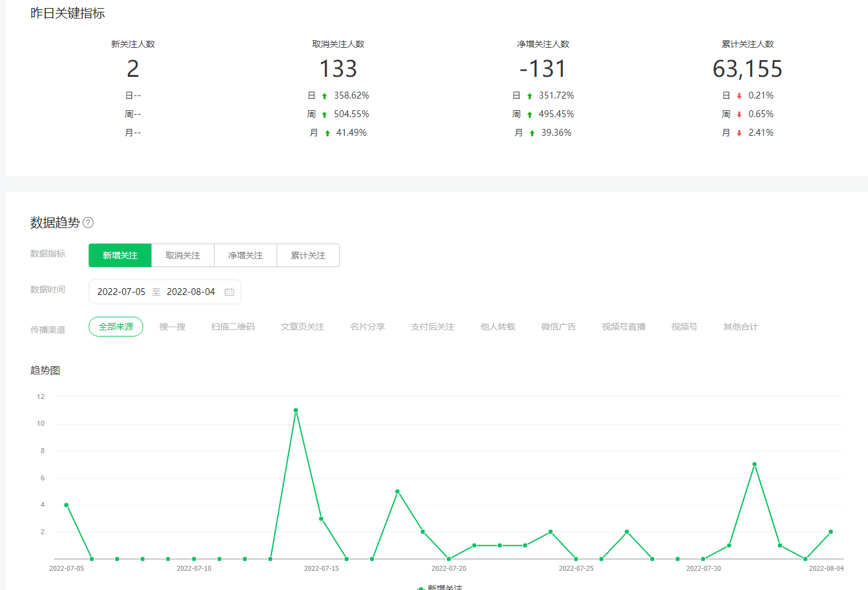
Task: Click the chart point at 2022-08-04
Action: tap(831, 532)
